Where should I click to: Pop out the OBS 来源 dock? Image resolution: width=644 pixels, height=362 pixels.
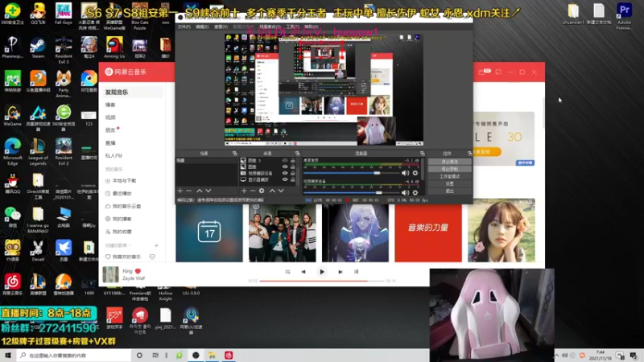point(298,154)
